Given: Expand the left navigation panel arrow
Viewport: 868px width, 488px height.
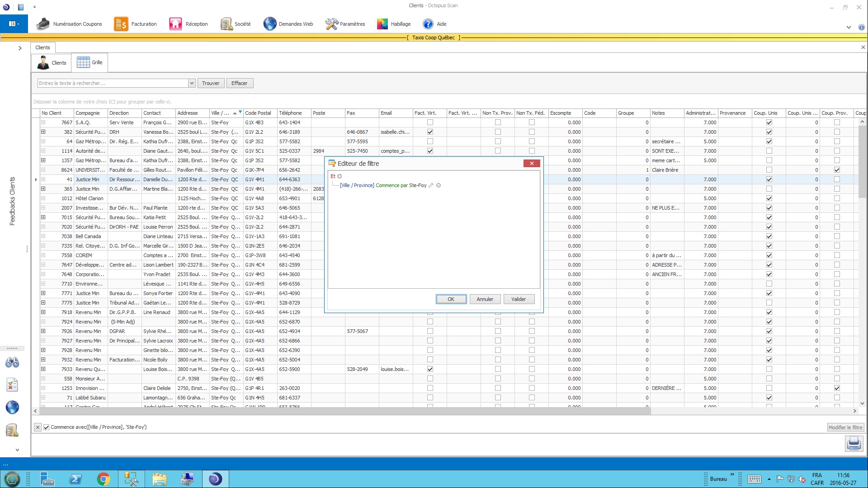Looking at the screenshot, I should [20, 48].
